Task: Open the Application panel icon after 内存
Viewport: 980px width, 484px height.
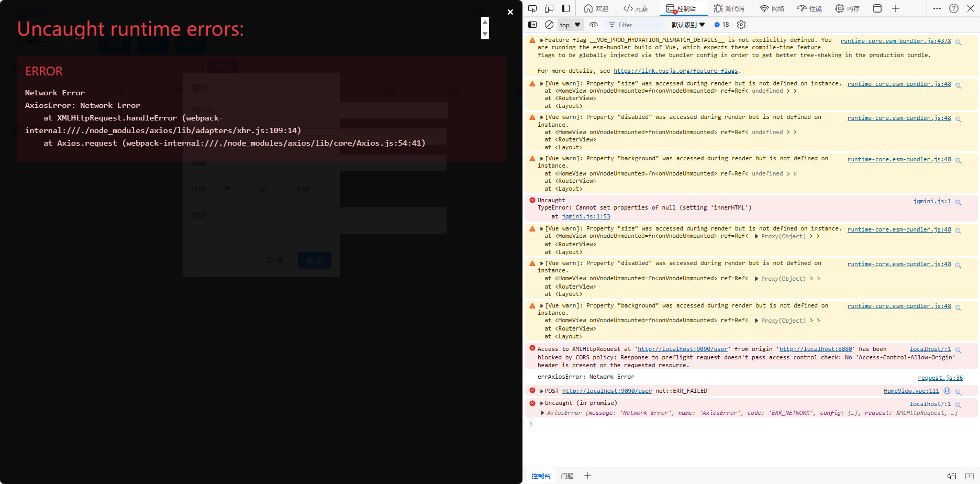Action: click(x=877, y=8)
